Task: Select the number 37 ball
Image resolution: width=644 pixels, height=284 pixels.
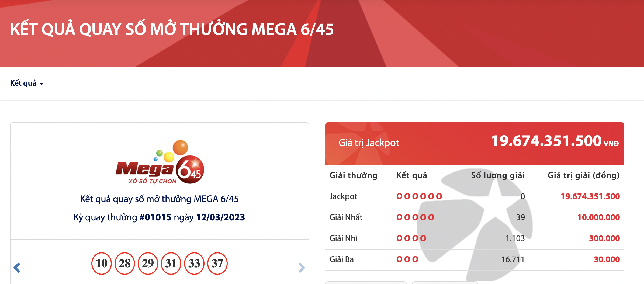Action: pyautogui.click(x=217, y=264)
